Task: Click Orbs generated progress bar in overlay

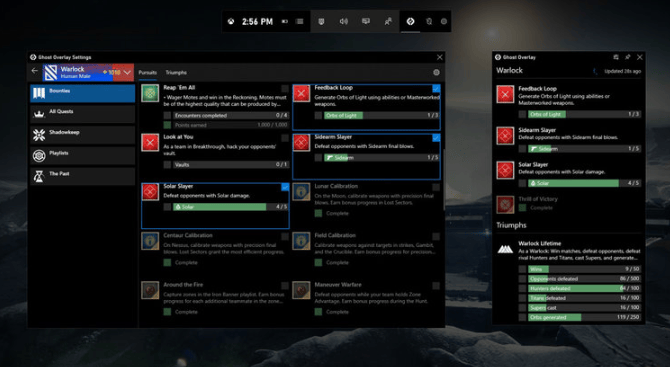Action: click(584, 317)
